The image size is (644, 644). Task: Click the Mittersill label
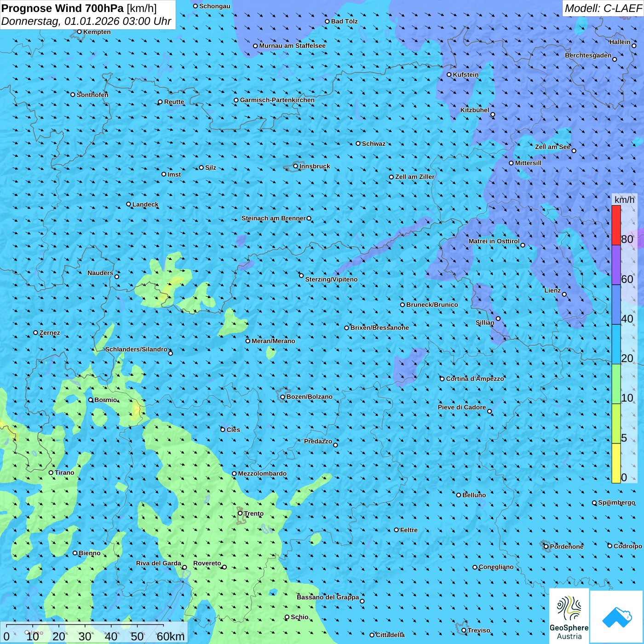pos(528,163)
